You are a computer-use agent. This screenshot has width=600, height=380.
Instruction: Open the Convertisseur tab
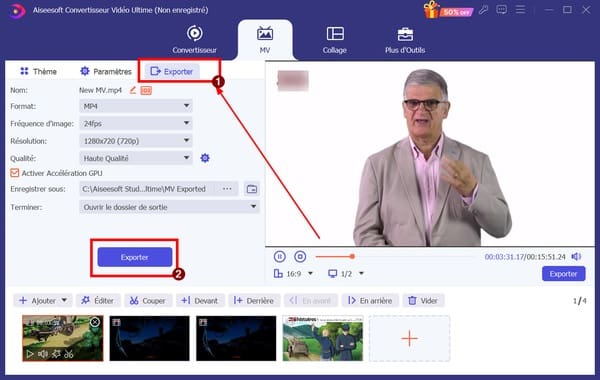(194, 40)
